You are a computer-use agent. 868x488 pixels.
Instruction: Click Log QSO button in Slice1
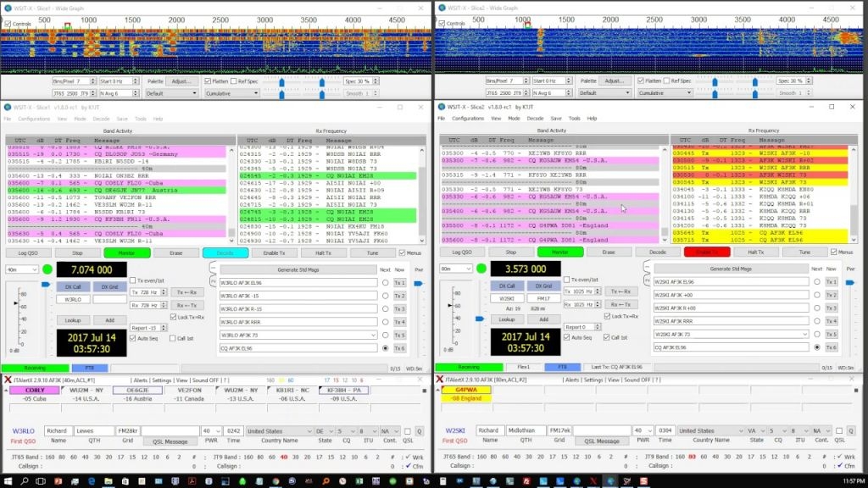[28, 252]
